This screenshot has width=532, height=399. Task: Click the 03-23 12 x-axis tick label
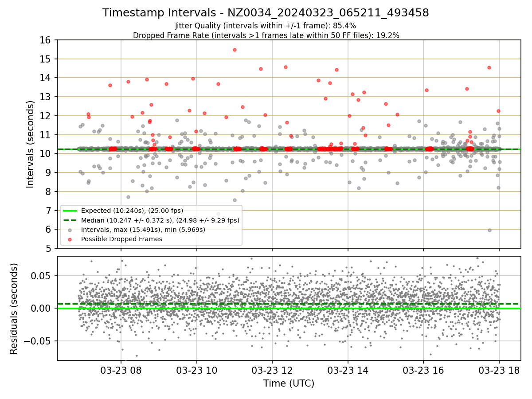pyautogui.click(x=272, y=370)
